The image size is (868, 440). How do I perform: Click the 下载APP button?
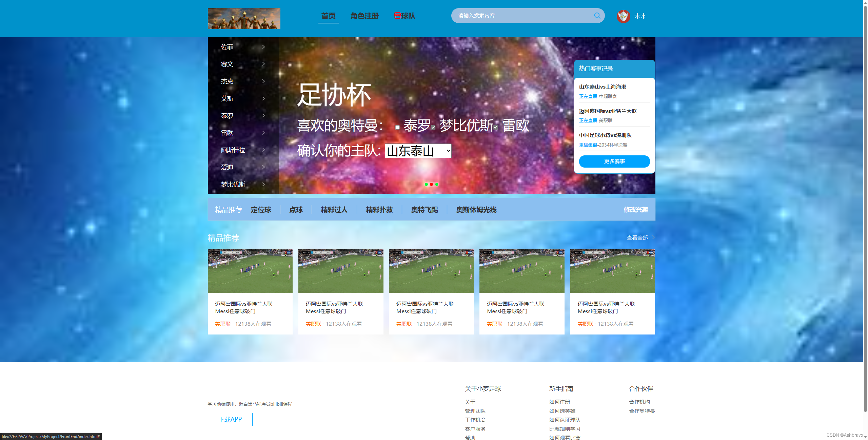coord(230,419)
